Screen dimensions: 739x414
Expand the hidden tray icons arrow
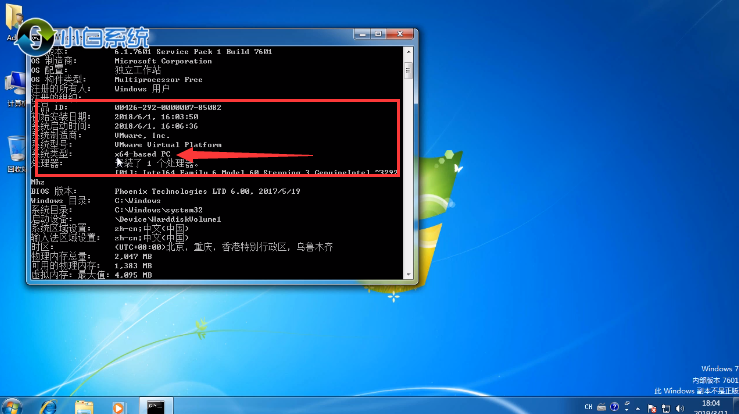coord(636,406)
